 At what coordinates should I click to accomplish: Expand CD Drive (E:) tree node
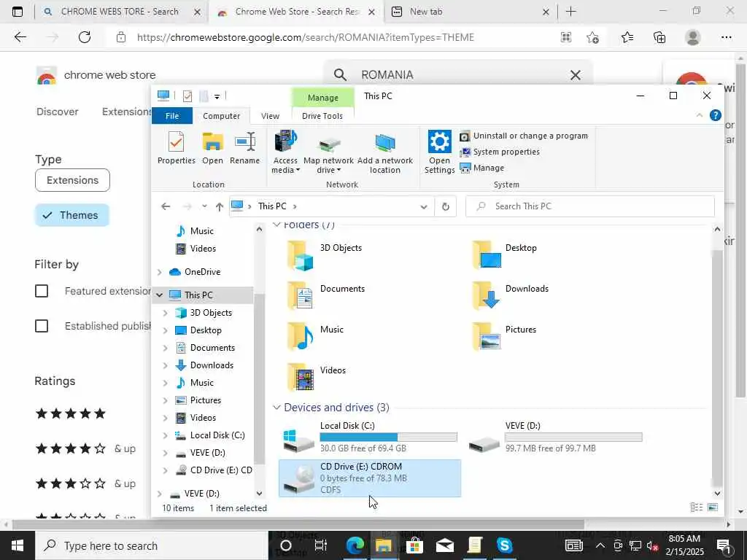pos(166,470)
